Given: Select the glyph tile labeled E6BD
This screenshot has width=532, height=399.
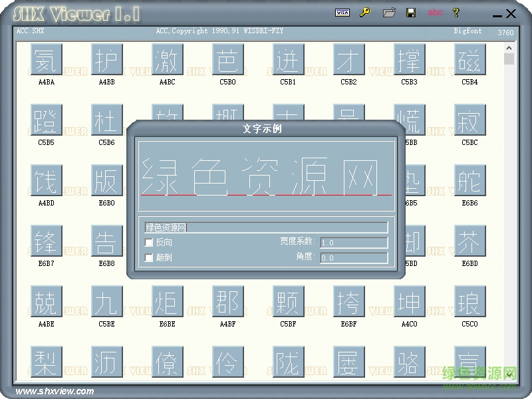Looking at the screenshot, I should tap(470, 241).
